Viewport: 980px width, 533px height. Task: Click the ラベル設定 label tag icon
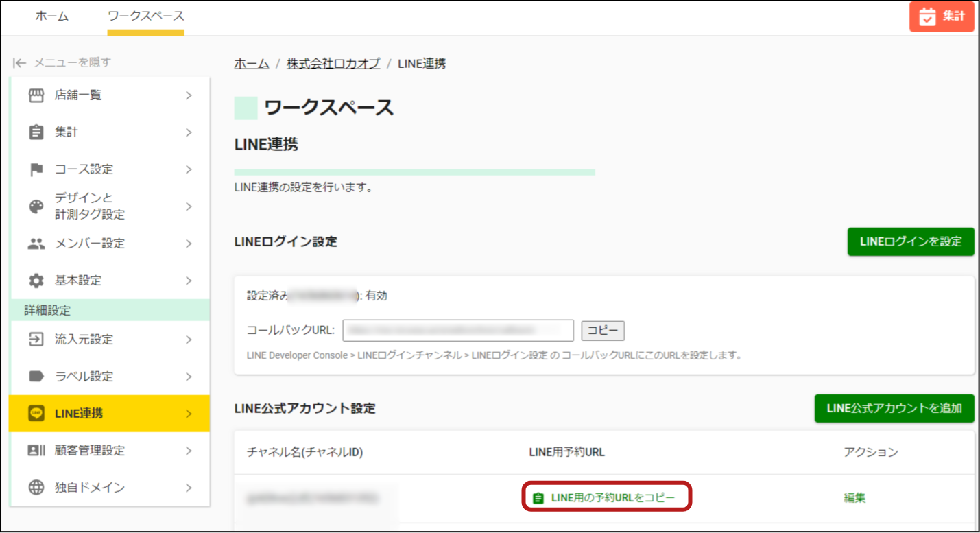point(36,377)
